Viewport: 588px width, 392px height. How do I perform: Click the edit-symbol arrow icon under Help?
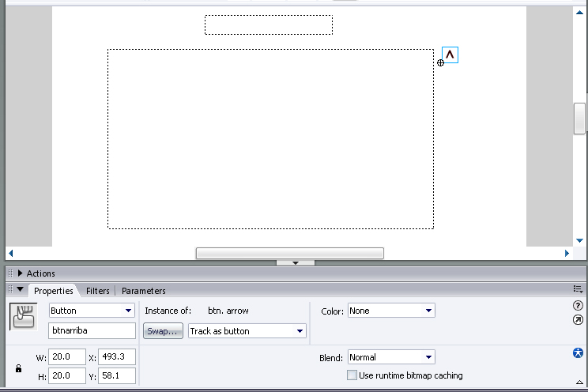click(x=578, y=320)
